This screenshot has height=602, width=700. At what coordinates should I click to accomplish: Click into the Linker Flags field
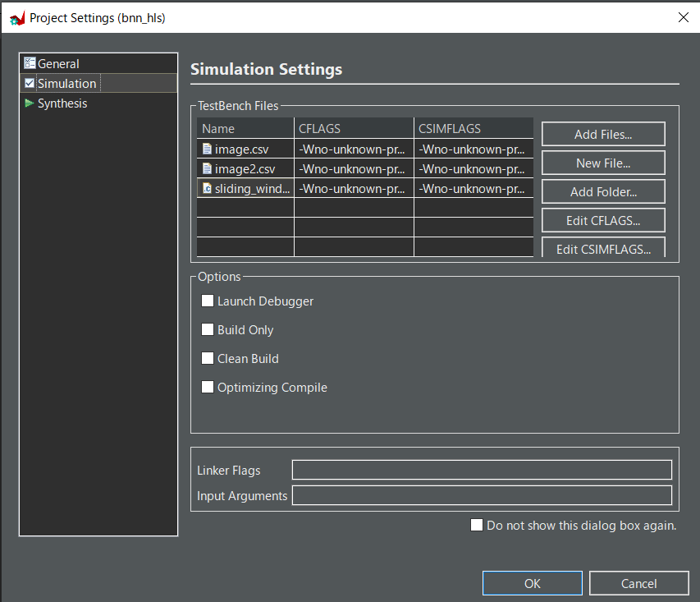click(x=482, y=471)
